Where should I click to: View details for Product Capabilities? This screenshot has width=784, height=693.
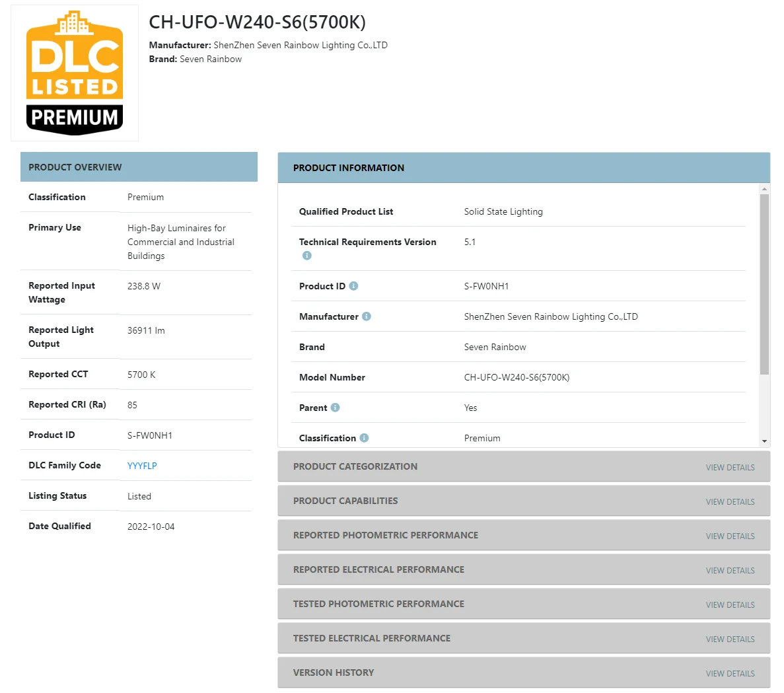pyautogui.click(x=730, y=502)
